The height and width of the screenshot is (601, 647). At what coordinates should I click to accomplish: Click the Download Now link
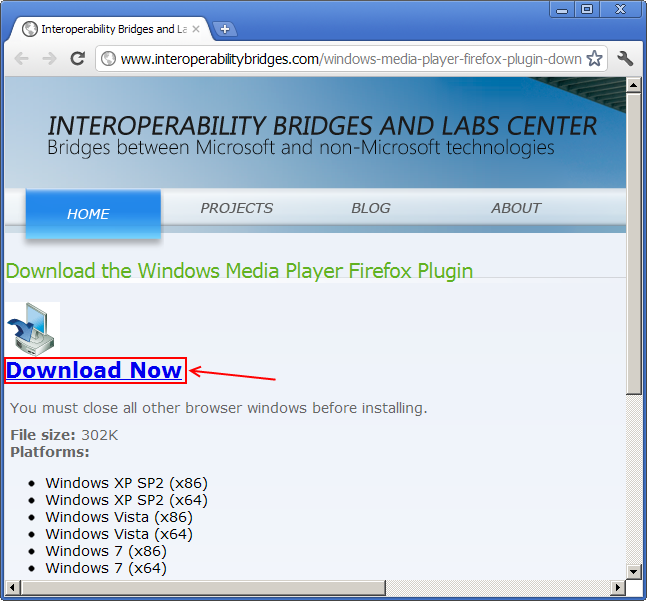(94, 370)
